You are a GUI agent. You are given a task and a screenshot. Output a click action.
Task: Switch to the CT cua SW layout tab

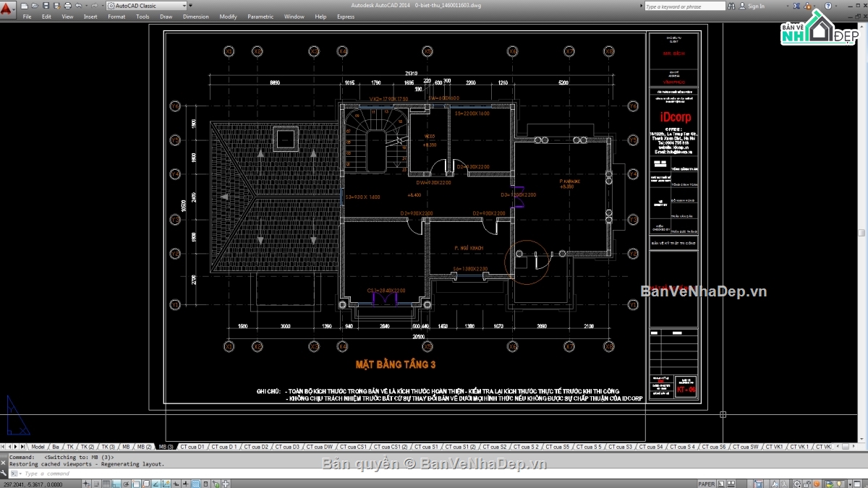747,447
